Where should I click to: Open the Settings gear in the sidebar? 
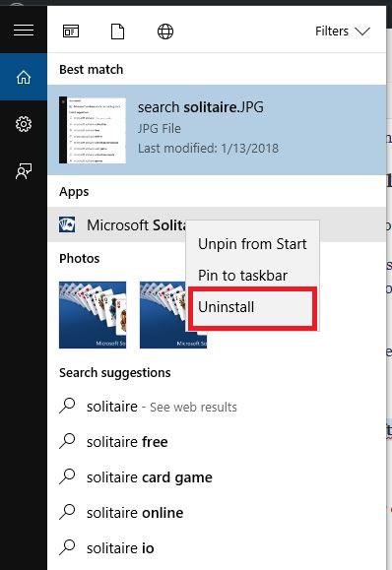click(x=24, y=124)
